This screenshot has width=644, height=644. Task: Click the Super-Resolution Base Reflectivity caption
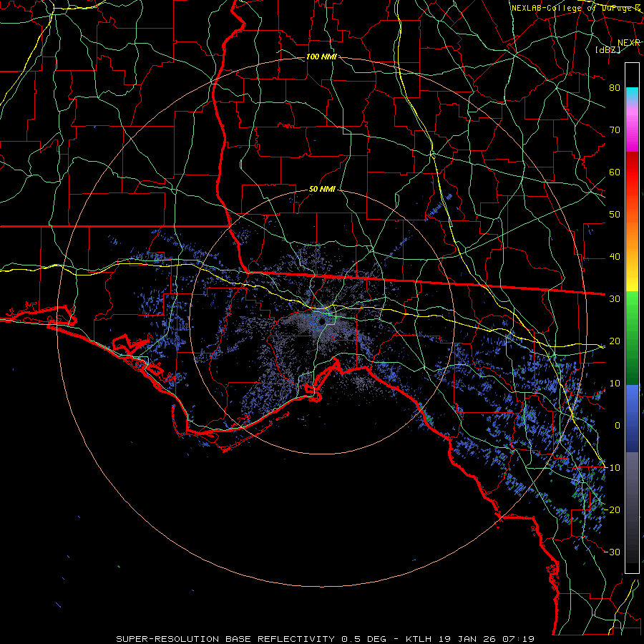[325, 639]
